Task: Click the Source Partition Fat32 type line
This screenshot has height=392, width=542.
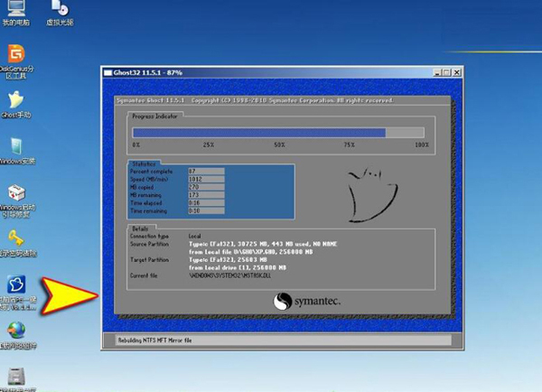Action: [x=263, y=244]
